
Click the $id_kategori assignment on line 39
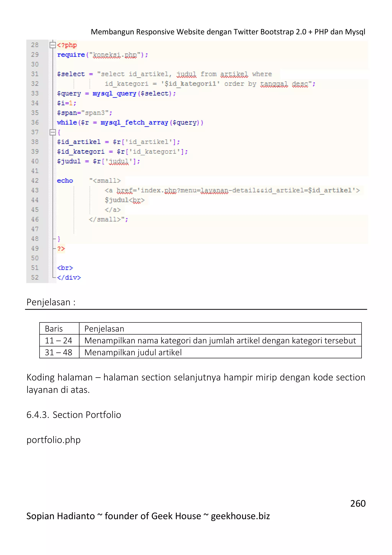(x=122, y=152)
